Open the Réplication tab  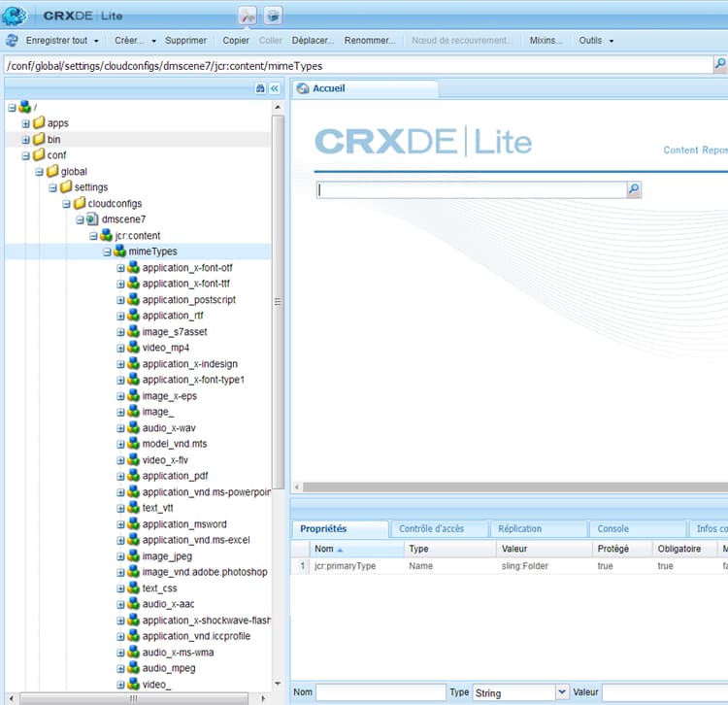point(539,529)
